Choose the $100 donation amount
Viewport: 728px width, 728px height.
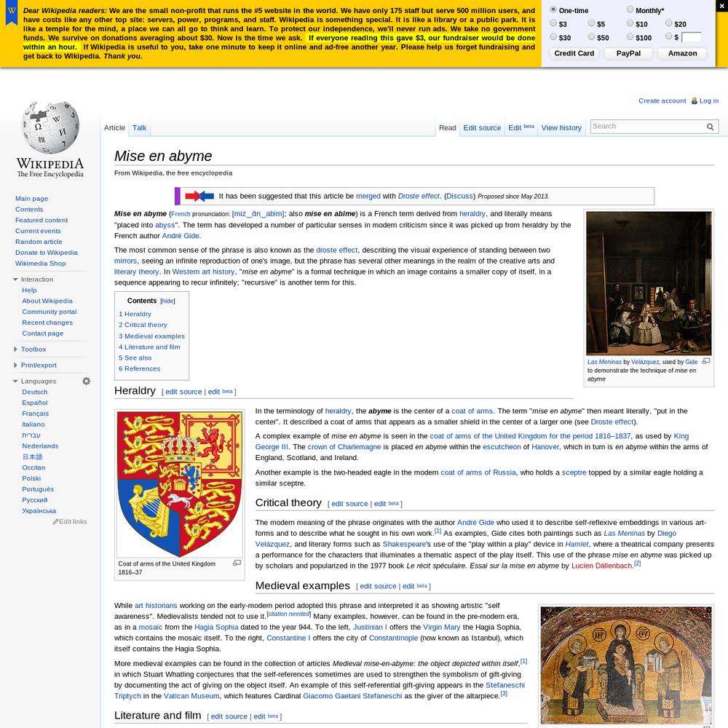coord(630,36)
